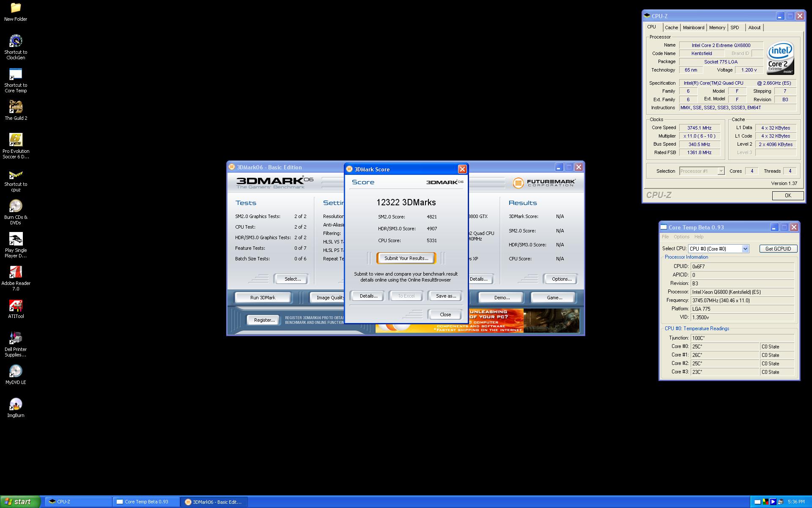Click the Register button in 3DMark06
Screen dimensions: 812x508
point(264,320)
